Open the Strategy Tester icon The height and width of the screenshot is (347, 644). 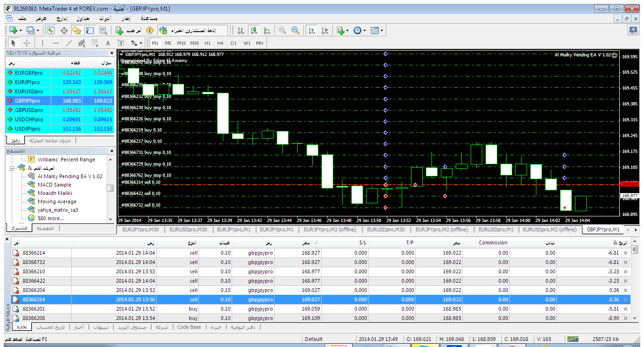103,30
